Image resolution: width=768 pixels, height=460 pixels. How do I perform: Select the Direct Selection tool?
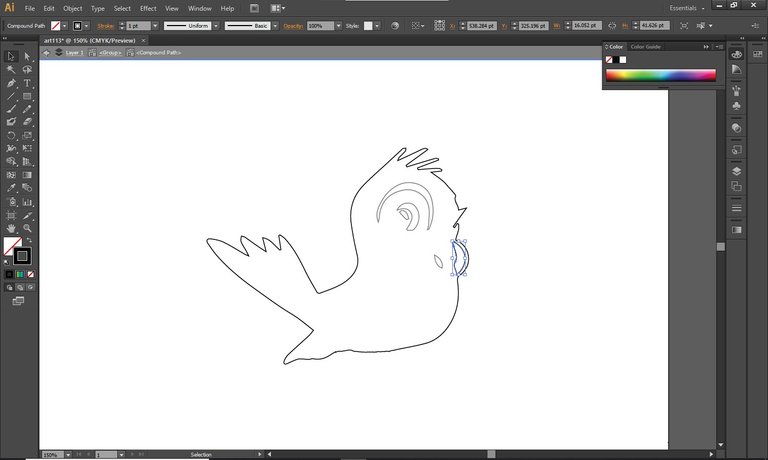[x=27, y=56]
